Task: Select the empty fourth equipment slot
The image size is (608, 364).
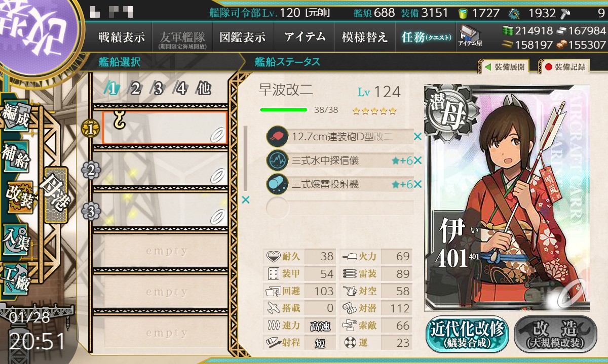Action: 339,208
